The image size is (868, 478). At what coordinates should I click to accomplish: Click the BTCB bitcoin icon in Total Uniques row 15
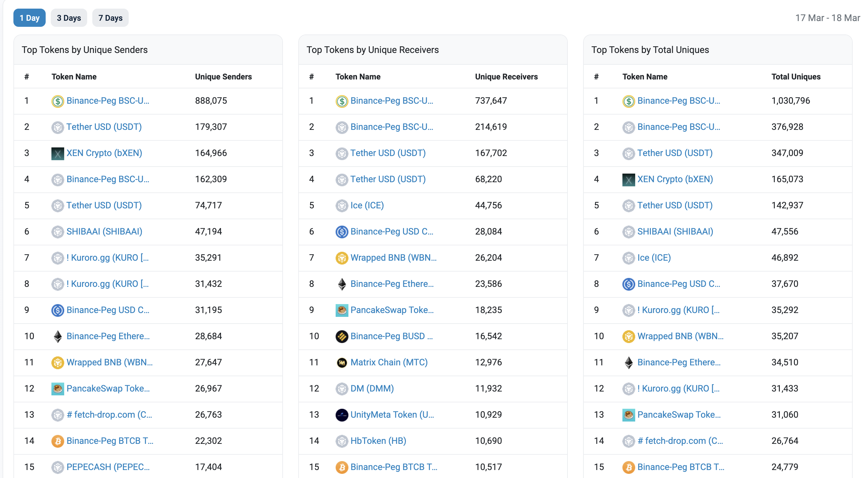tap(628, 467)
